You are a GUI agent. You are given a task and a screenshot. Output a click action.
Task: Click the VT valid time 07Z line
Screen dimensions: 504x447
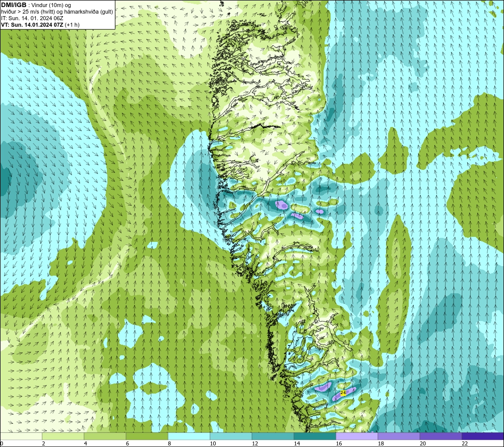coord(40,24)
